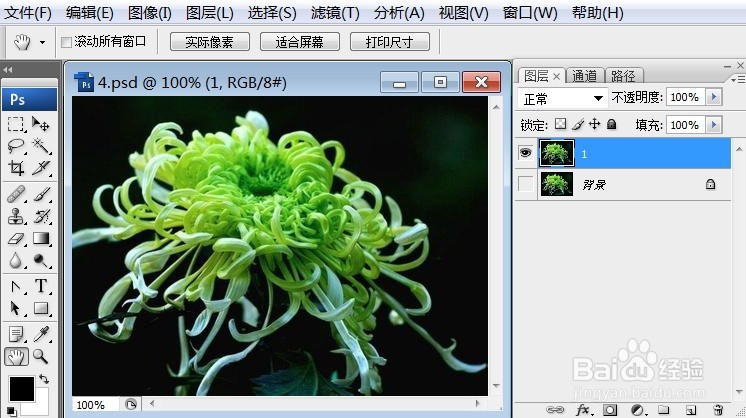Viewport: 746px width, 418px height.
Task: Select the Hand tool in toolbox
Action: [16, 357]
